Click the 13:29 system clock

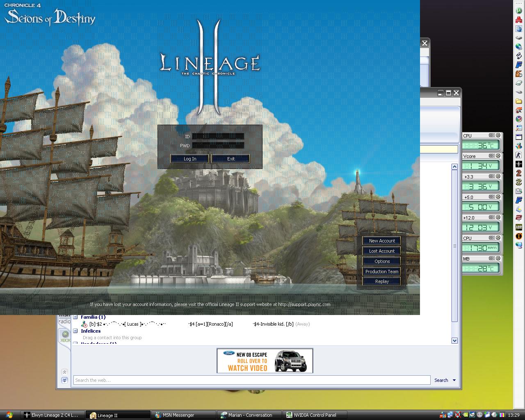pos(514,415)
